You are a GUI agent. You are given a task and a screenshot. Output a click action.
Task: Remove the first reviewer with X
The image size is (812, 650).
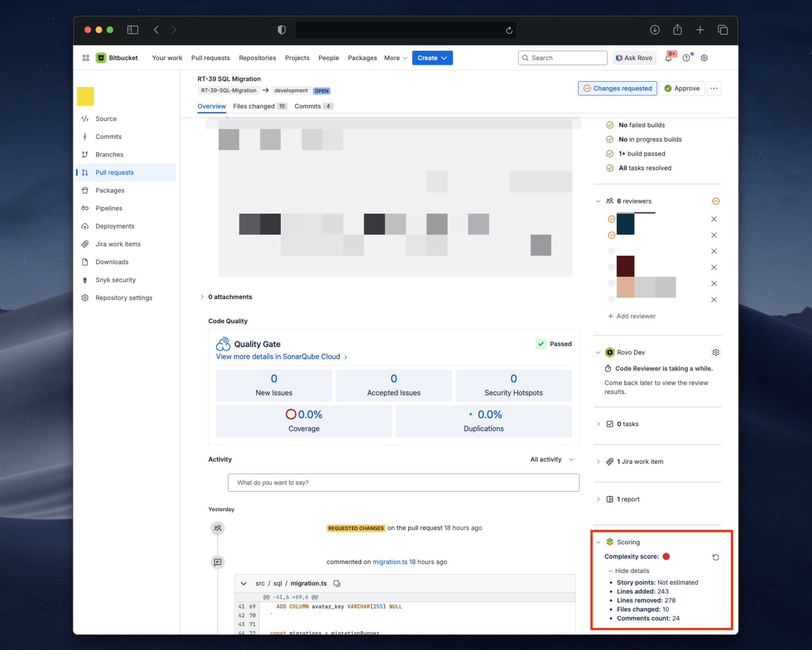(x=714, y=219)
